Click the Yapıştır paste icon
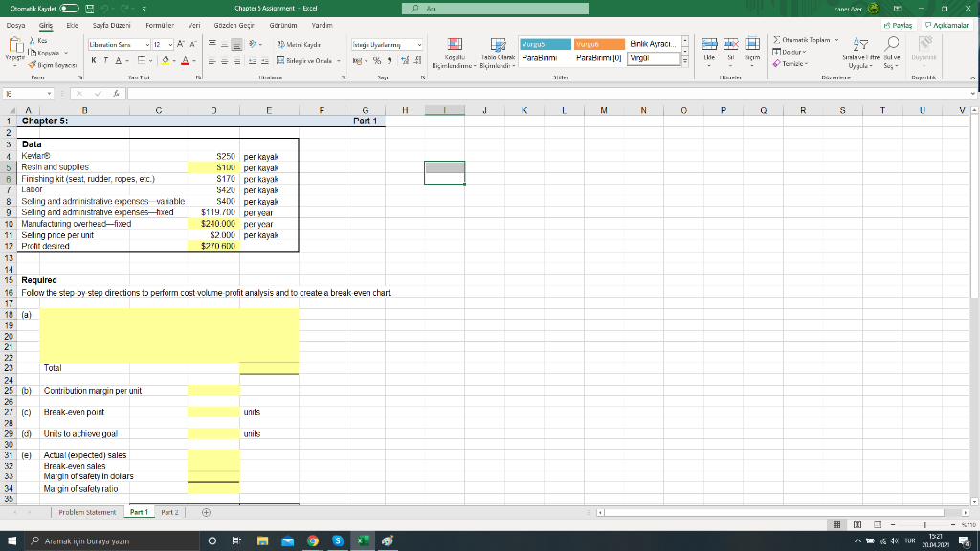980x551 pixels. (14, 46)
